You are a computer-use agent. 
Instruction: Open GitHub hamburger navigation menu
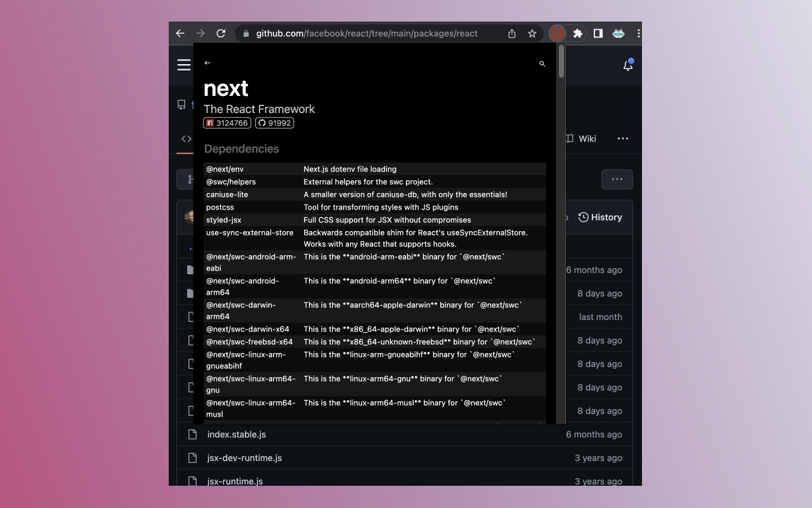pyautogui.click(x=184, y=65)
